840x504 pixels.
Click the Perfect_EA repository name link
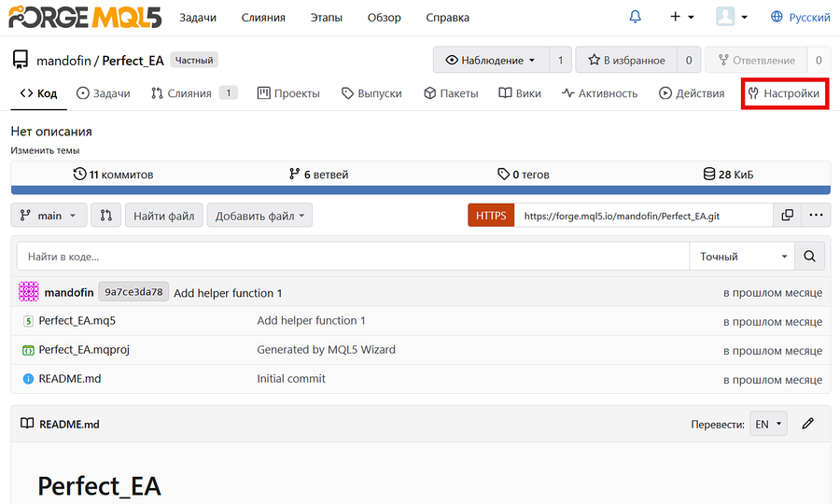[133, 61]
